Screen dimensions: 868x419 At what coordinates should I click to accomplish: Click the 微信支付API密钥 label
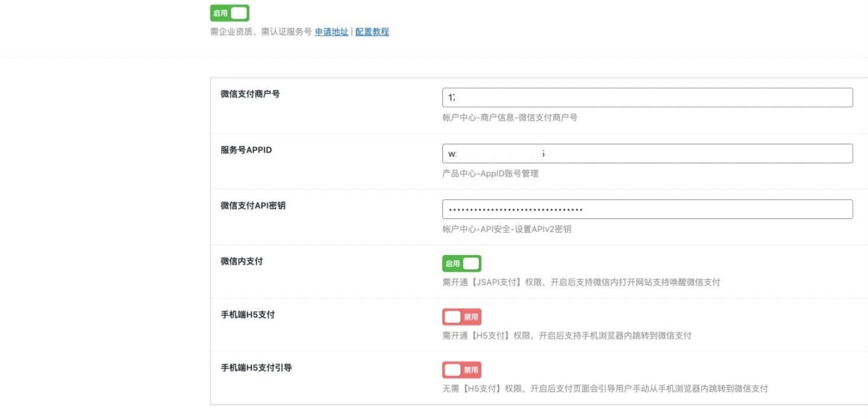point(253,205)
